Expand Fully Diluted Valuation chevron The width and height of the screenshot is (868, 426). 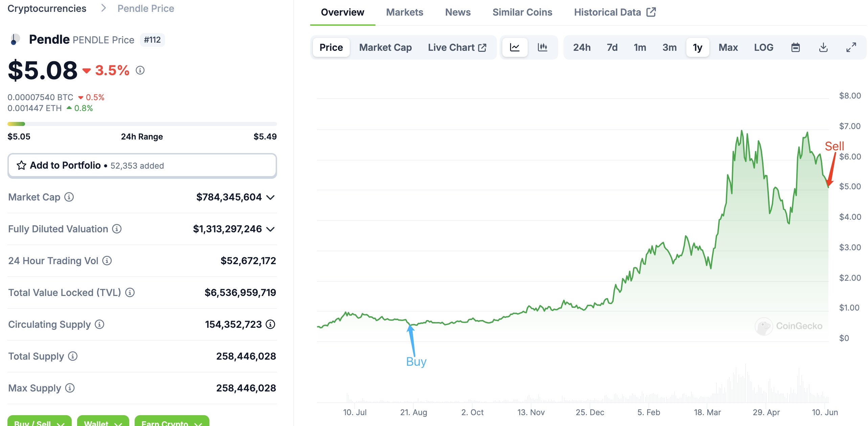click(x=270, y=229)
